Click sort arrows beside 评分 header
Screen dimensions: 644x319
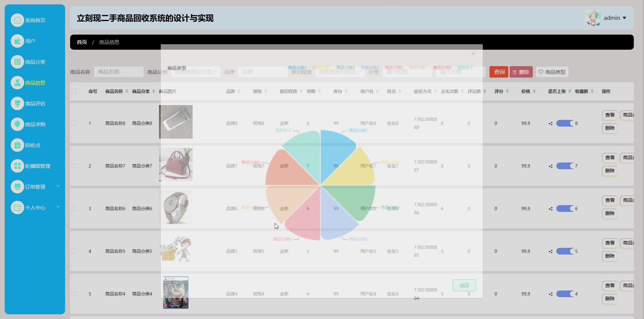click(x=507, y=91)
